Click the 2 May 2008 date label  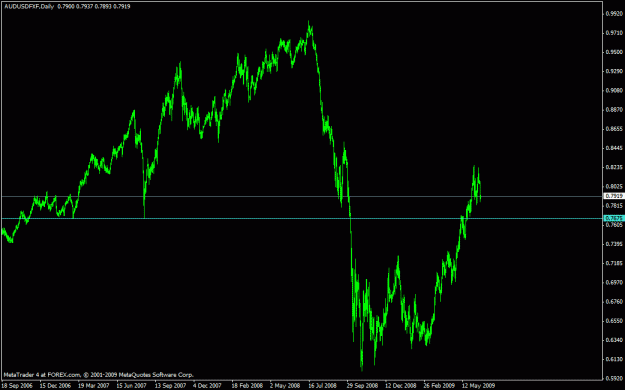[285, 386]
